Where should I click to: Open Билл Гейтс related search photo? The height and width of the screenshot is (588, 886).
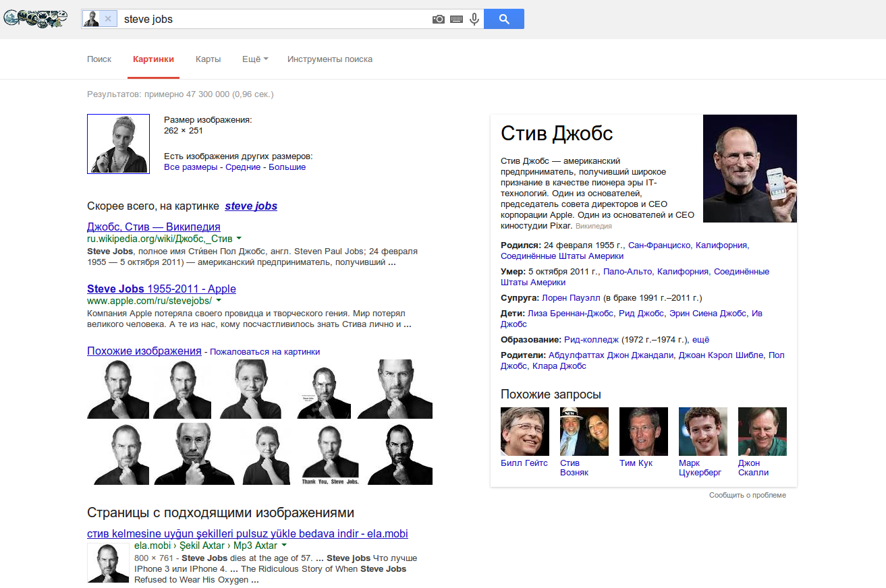[x=525, y=432]
